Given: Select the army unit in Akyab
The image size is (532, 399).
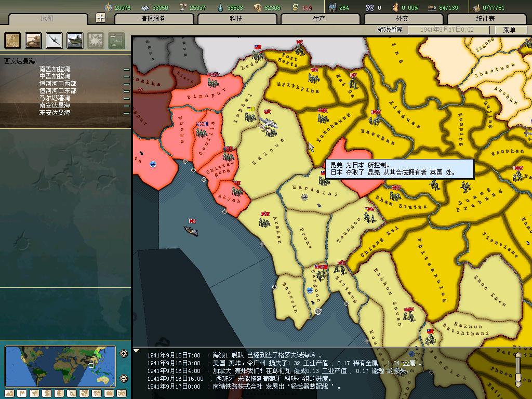Looking at the screenshot, I should click(237, 192).
